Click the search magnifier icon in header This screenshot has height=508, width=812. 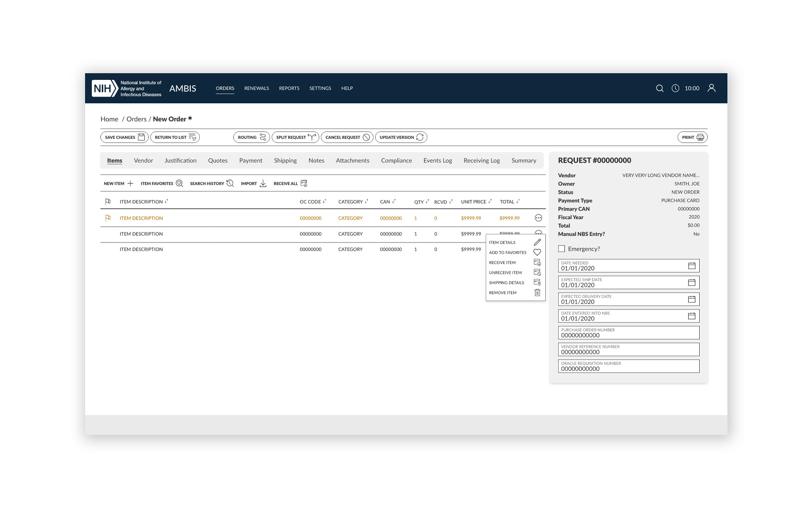point(660,88)
